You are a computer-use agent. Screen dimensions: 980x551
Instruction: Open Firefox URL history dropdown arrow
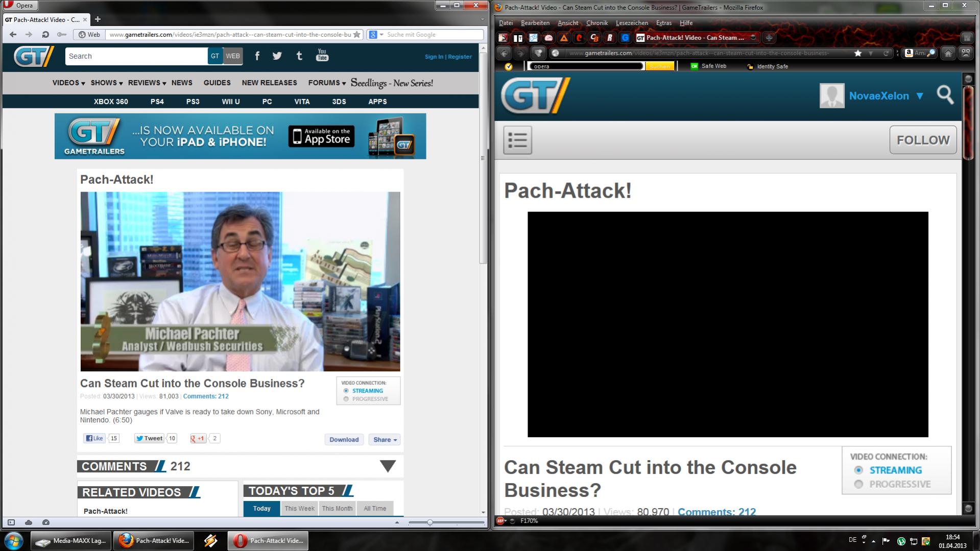pyautogui.click(x=871, y=53)
